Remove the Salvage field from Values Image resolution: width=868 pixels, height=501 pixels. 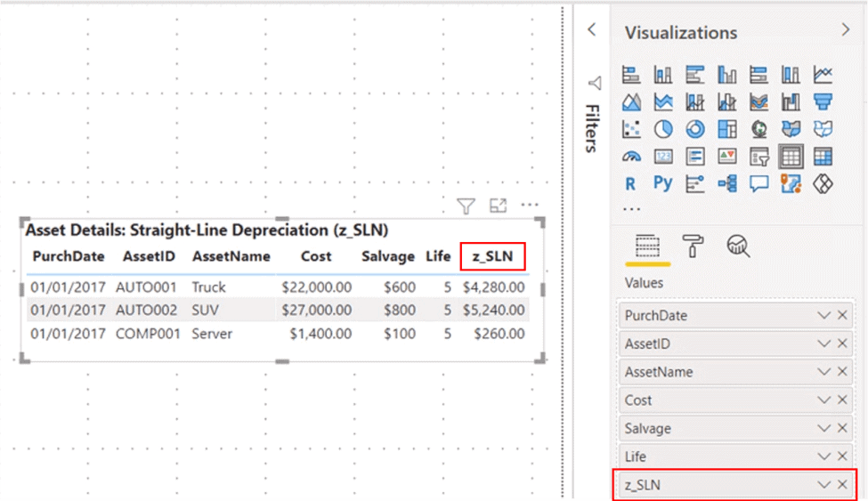pyautogui.click(x=842, y=429)
